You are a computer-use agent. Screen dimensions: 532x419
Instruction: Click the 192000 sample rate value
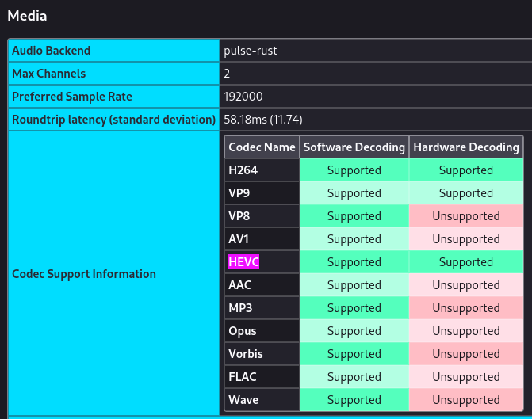click(243, 97)
